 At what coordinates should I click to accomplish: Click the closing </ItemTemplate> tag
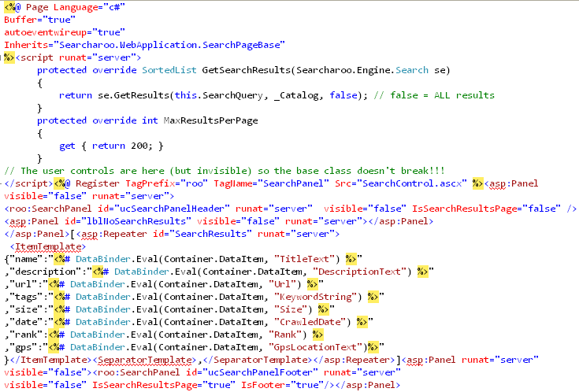tap(50, 360)
